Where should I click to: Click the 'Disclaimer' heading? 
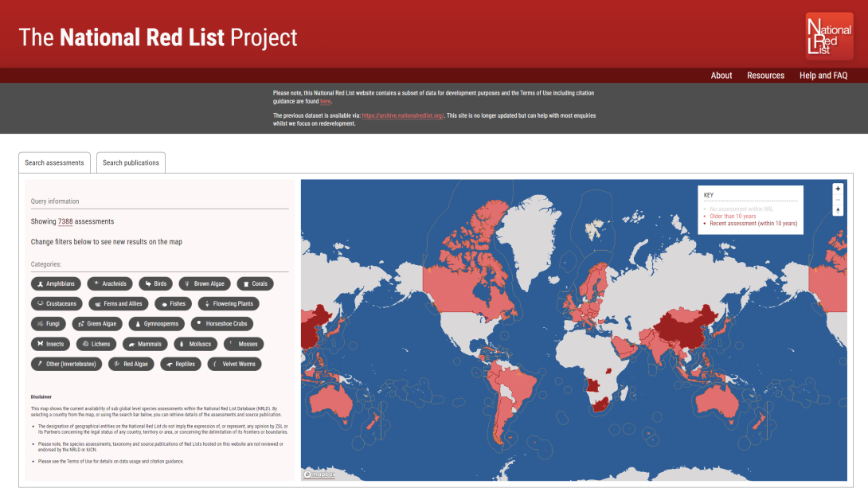coord(41,396)
